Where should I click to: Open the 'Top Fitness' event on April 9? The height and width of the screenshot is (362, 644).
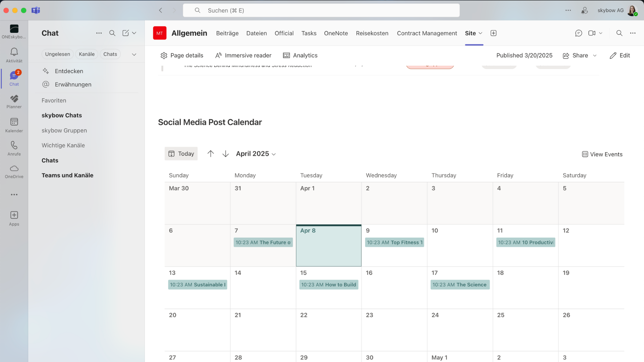coord(394,242)
